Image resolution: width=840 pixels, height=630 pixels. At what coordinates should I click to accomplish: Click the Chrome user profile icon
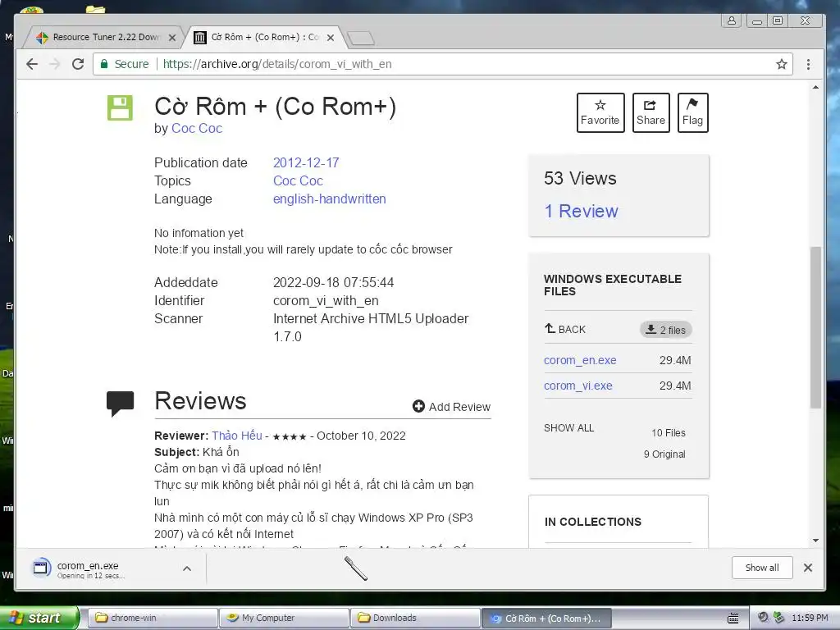click(731, 21)
